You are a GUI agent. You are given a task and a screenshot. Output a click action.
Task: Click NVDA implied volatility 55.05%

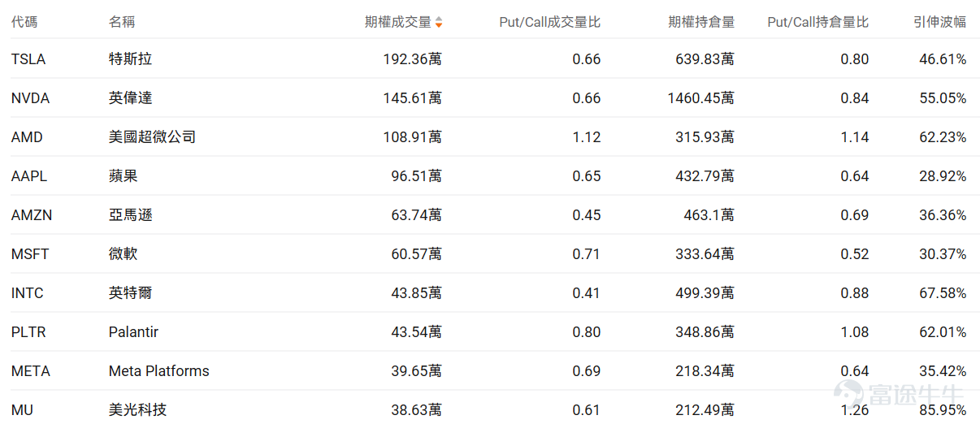point(943,98)
